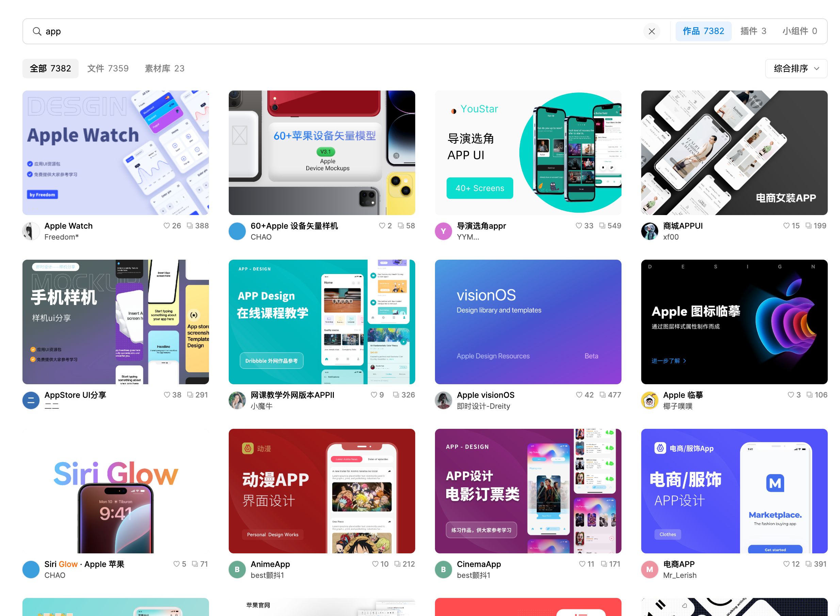
Task: Open the AnimeApp title link
Action: point(270,564)
